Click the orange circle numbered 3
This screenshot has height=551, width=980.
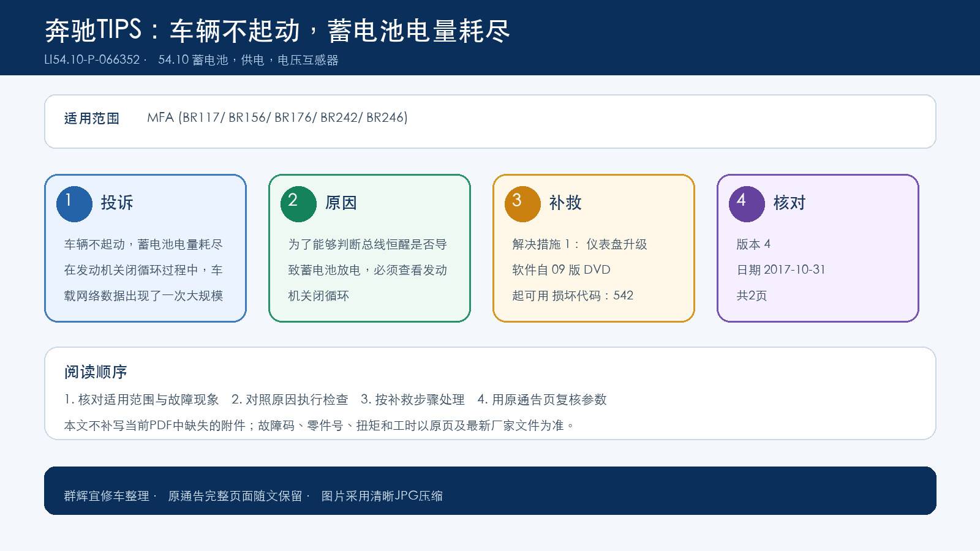[522, 204]
